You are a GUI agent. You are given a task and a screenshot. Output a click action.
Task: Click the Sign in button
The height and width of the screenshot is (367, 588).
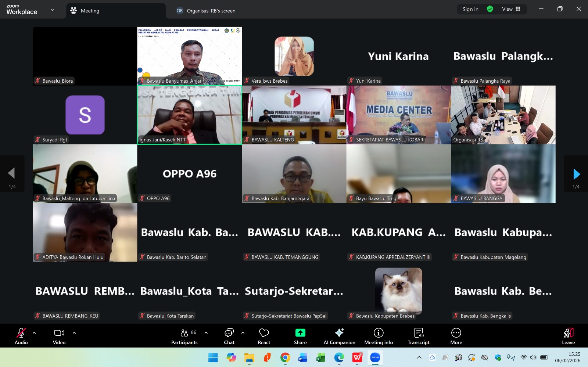pos(470,9)
